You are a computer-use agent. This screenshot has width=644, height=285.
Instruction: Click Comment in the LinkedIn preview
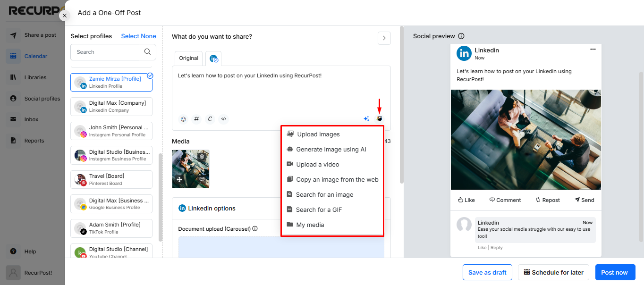pos(505,200)
